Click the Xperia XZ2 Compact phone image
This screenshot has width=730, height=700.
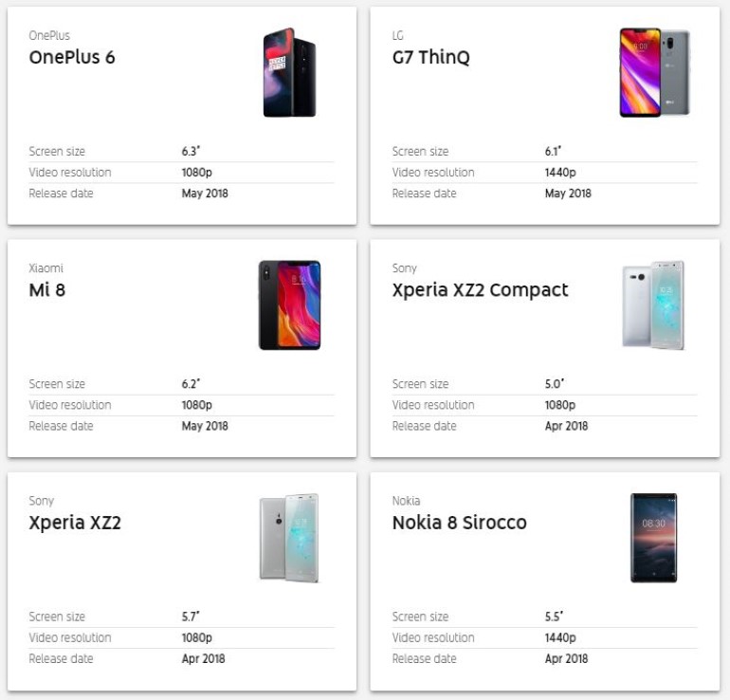pyautogui.click(x=653, y=305)
